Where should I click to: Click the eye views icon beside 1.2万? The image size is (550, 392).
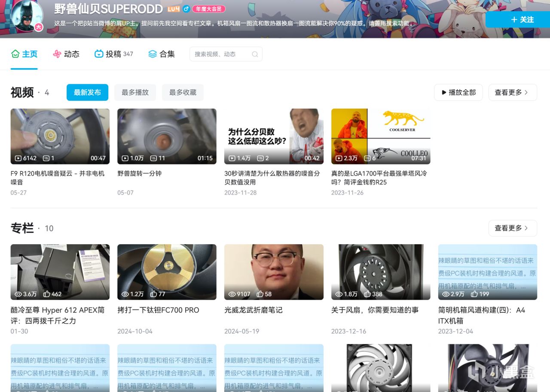[125, 294]
